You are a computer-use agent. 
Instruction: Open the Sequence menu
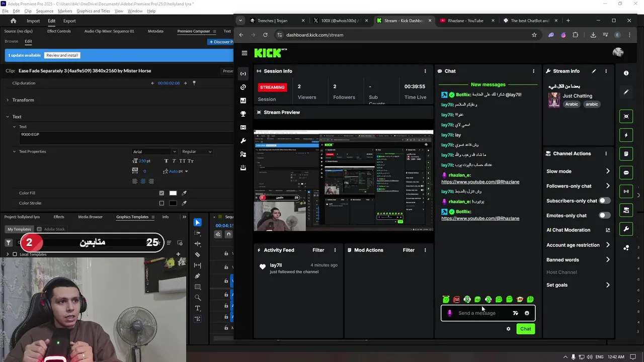pos(45,11)
